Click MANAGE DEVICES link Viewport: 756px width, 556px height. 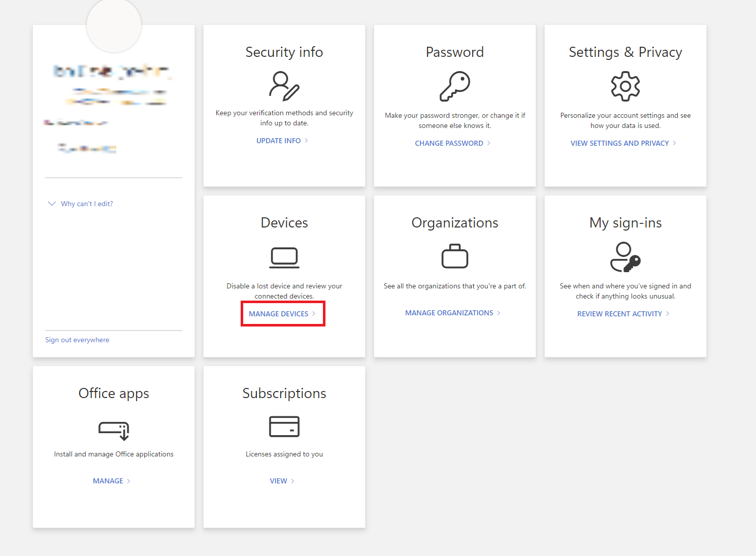click(278, 314)
